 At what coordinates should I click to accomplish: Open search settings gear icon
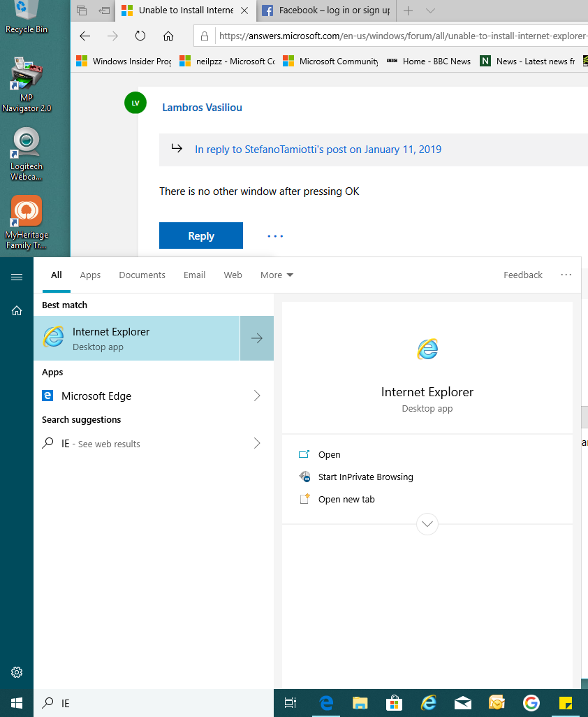pos(17,672)
